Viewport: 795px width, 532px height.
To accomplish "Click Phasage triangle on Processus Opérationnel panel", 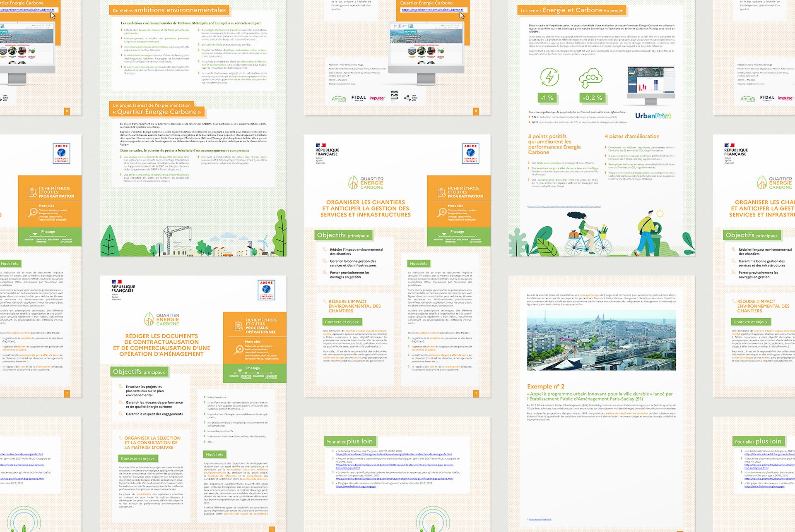I will click(240, 371).
